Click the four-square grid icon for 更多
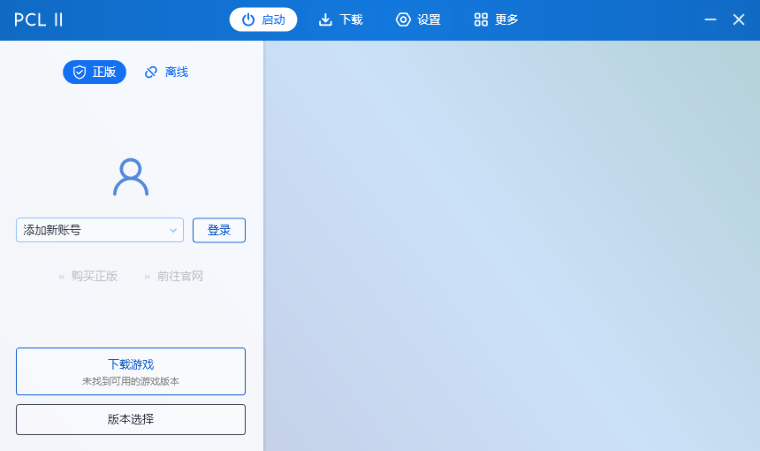 pyautogui.click(x=481, y=20)
